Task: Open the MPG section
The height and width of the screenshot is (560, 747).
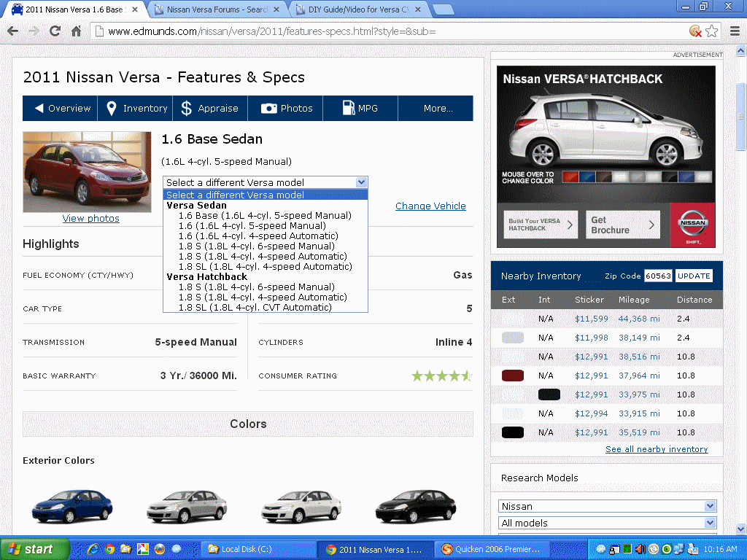Action: coord(360,108)
